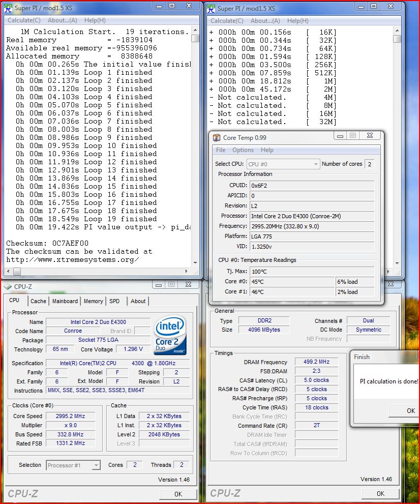This screenshot has width=420, height=504.
Task: Click the Super PI icon in right window title
Action: (211, 8)
